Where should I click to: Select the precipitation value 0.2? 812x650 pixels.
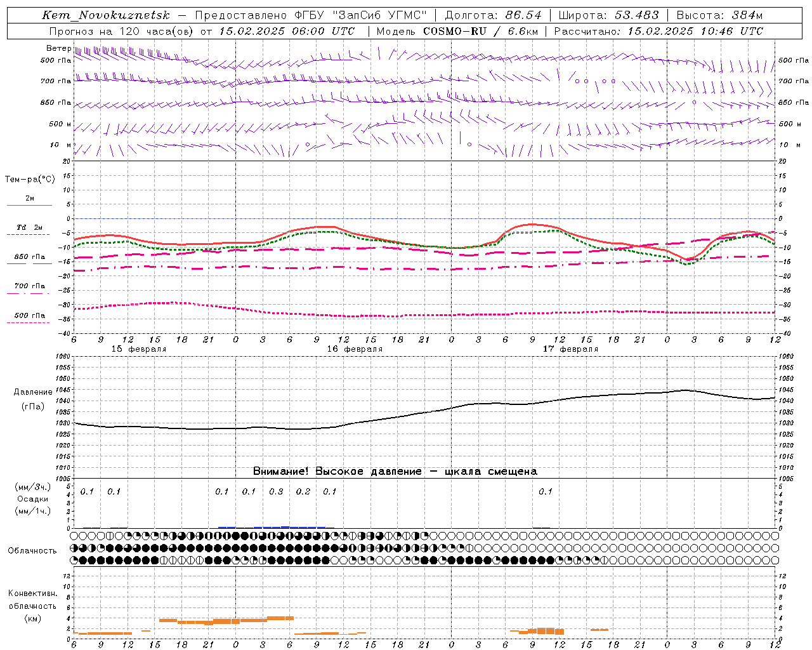303,492
